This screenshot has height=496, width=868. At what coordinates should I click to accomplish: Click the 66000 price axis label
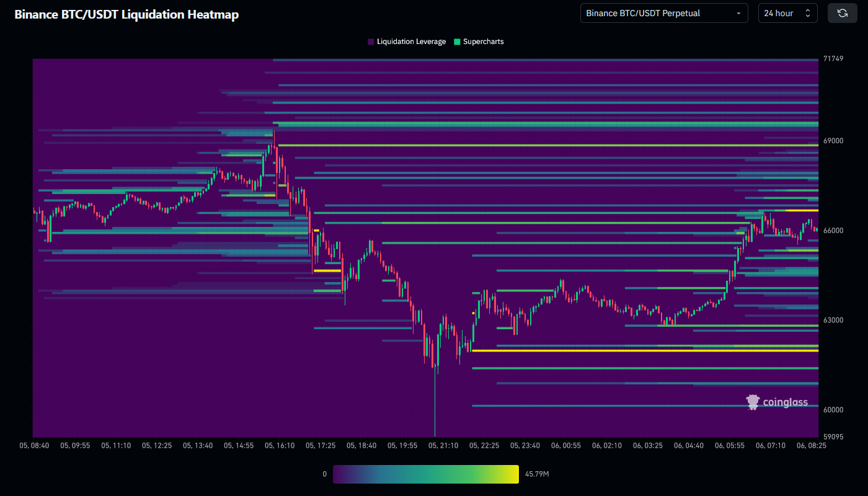[833, 231]
